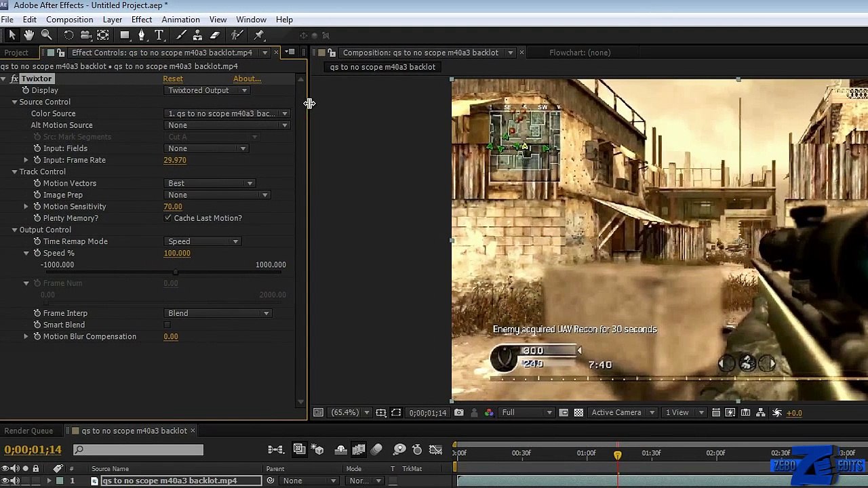
Task: Toggle the Transparency Grid in the viewer
Action: pos(578,413)
